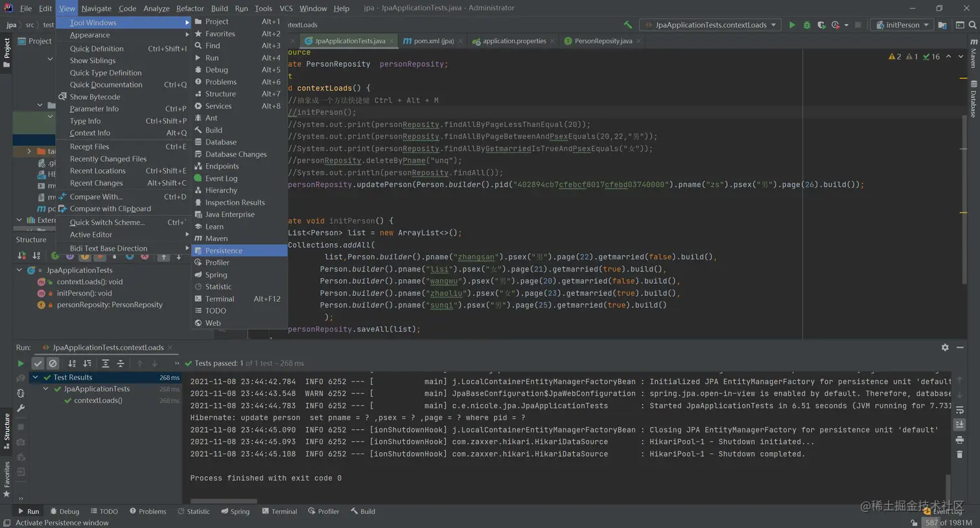Collapse the Test Results tree node
This screenshot has height=528, width=980.
36,377
